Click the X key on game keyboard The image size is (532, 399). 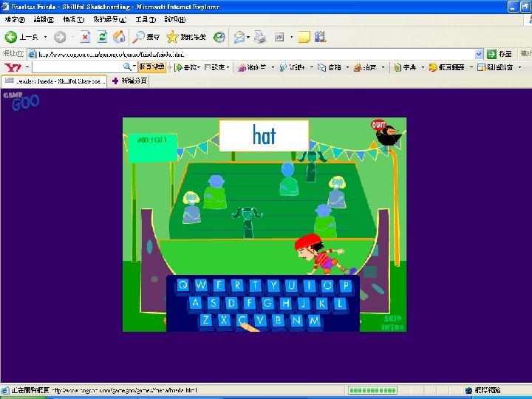pyautogui.click(x=223, y=320)
